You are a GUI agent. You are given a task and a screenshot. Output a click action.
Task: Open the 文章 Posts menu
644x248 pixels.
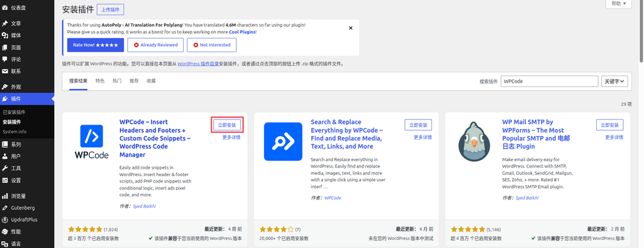tap(16, 23)
